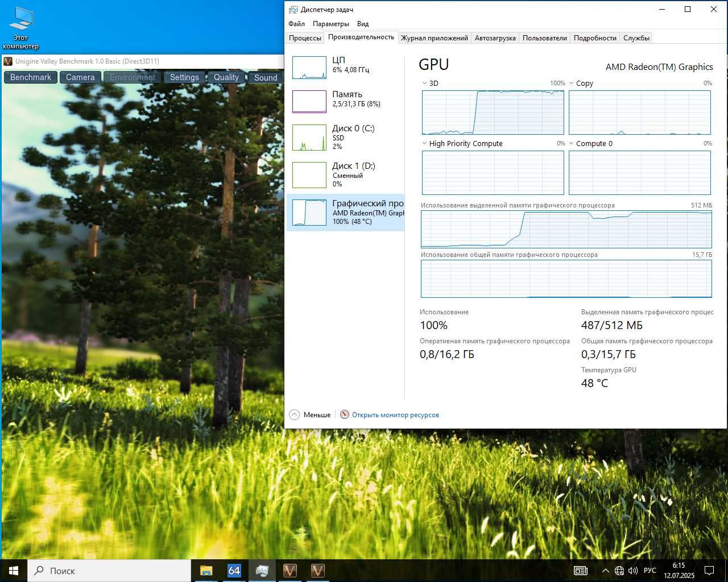Click the 0,8/16,2 ГБ GPU memory value

[447, 355]
